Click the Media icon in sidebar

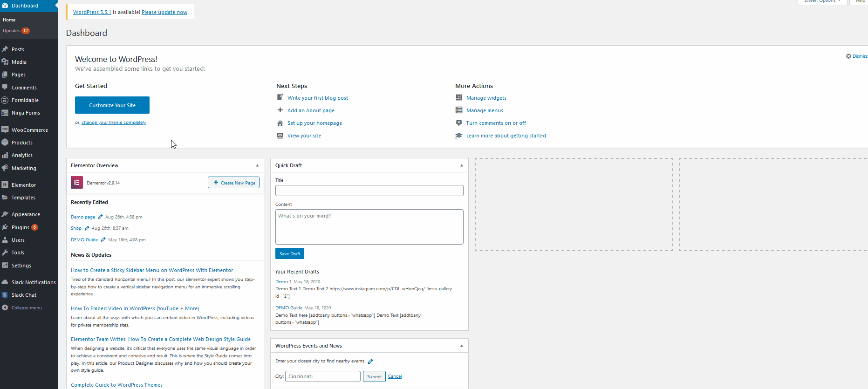click(x=5, y=61)
